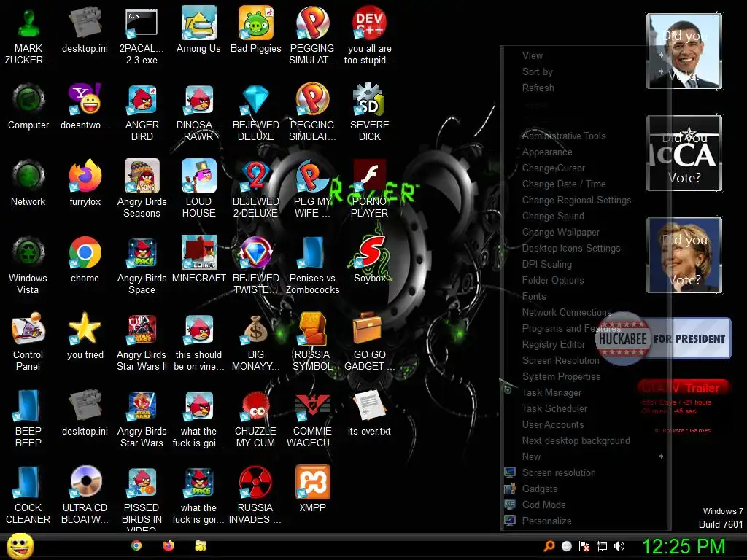Click the smiley face Start button

20,545
